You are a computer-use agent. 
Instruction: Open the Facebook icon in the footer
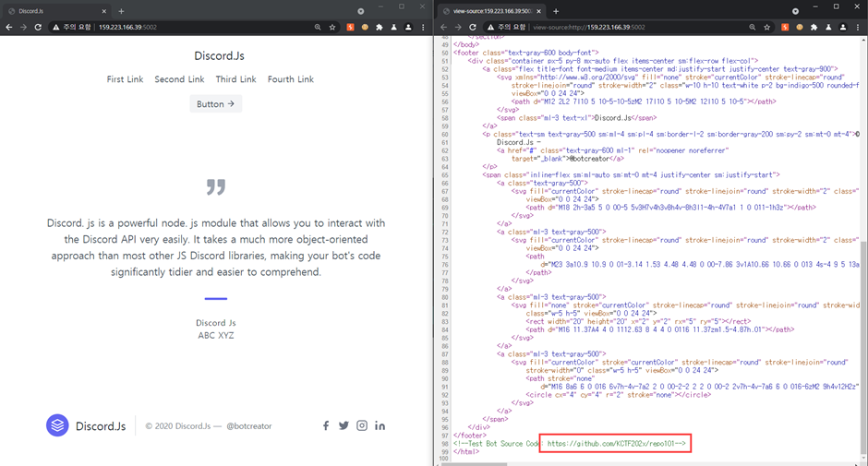[326, 425]
